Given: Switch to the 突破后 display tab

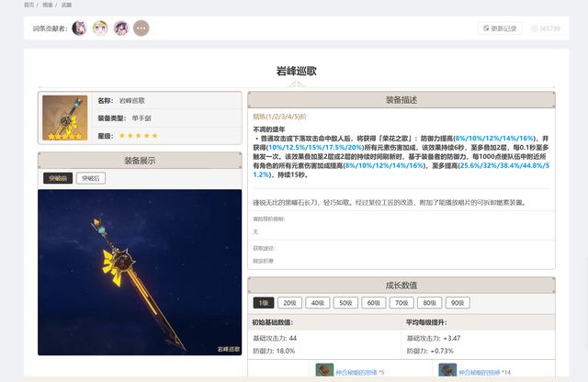Looking at the screenshot, I should click(91, 178).
